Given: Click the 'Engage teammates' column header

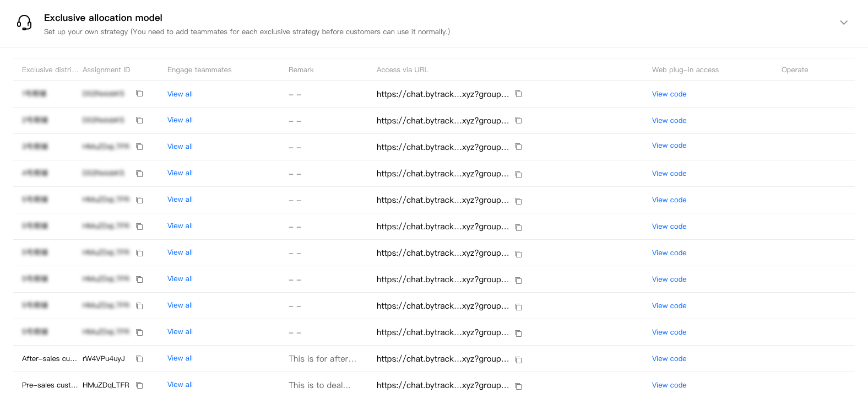Looking at the screenshot, I should point(199,70).
